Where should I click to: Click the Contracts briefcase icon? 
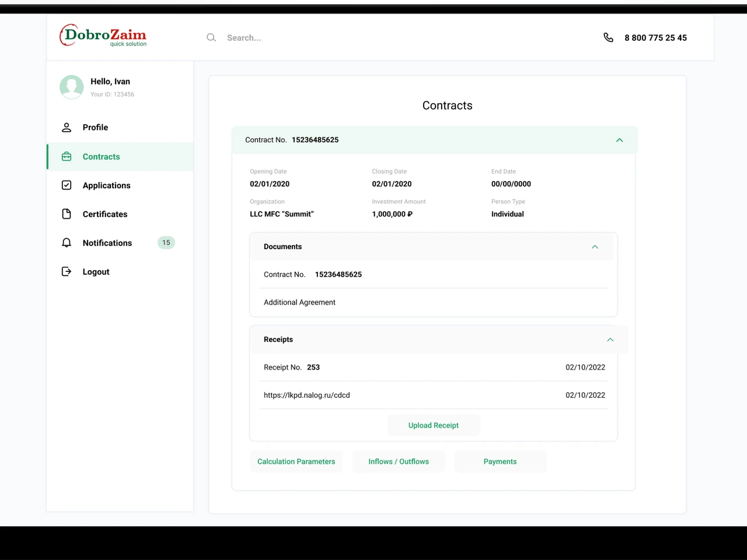click(67, 156)
